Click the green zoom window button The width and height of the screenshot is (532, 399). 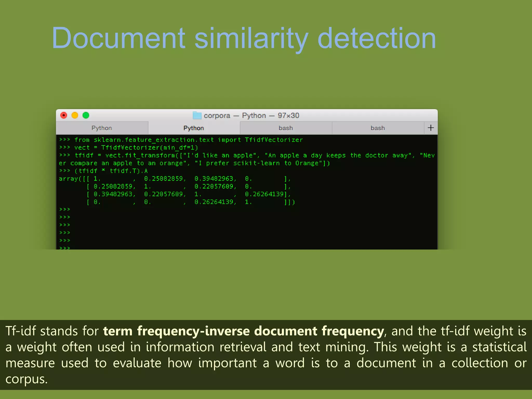click(x=86, y=115)
